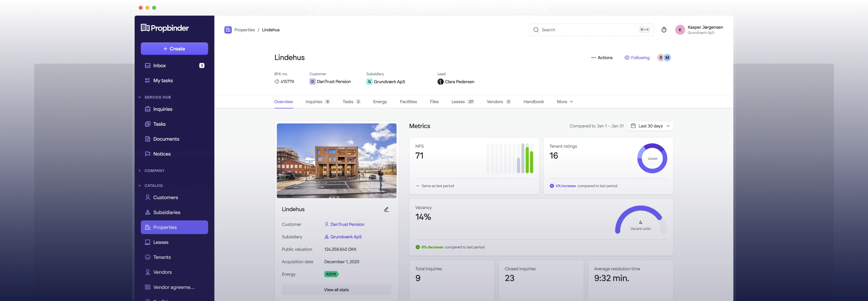Viewport: 868px width, 301px height.
Task: Click the Properties breadcrumb icon
Action: click(x=228, y=30)
